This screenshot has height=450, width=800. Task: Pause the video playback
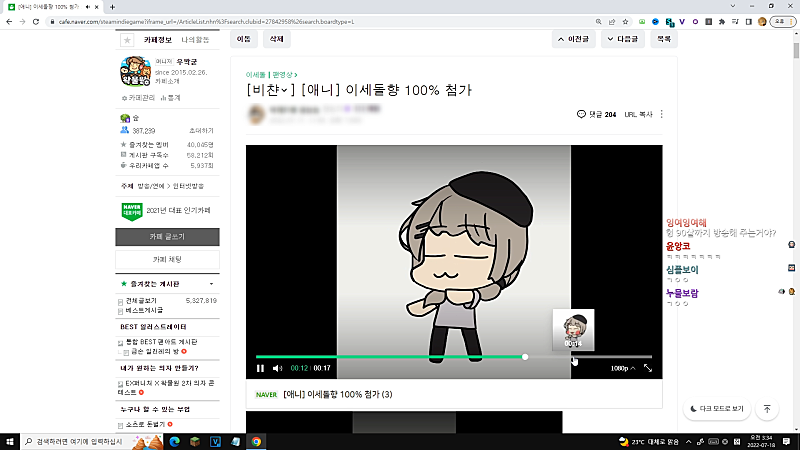click(260, 368)
